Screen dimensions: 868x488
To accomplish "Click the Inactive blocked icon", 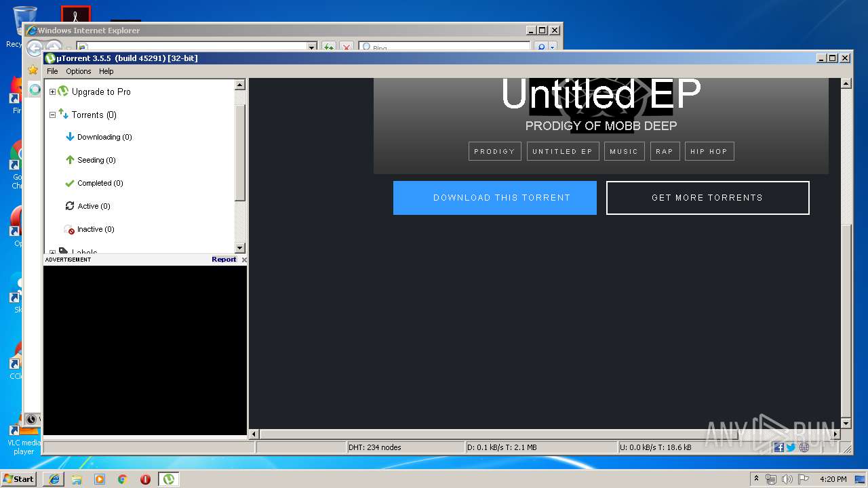I will [x=69, y=230].
